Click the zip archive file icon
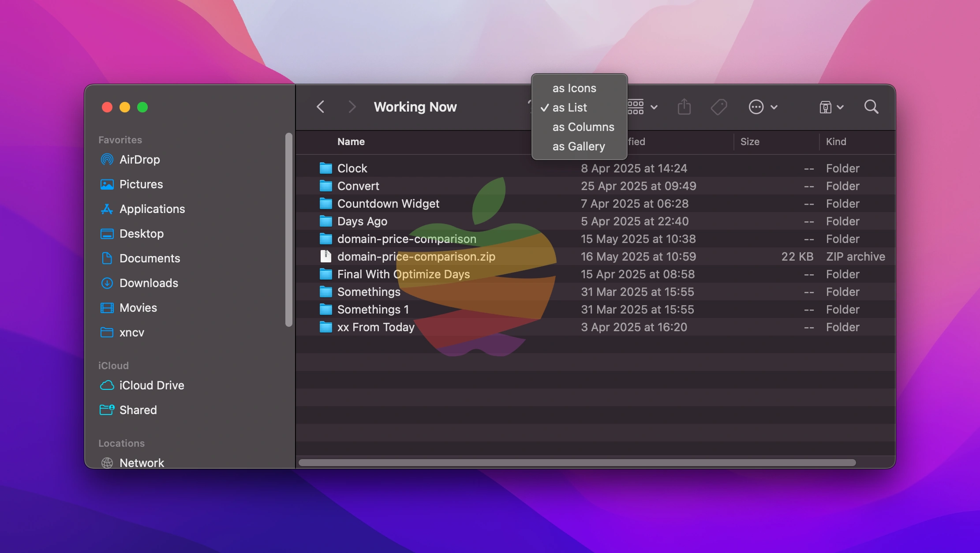 [325, 256]
